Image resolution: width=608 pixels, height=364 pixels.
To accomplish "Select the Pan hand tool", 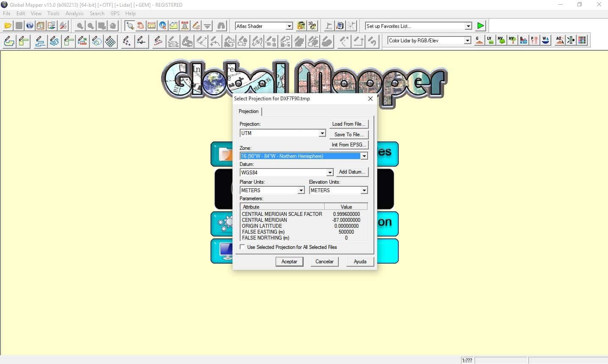I will (141, 26).
